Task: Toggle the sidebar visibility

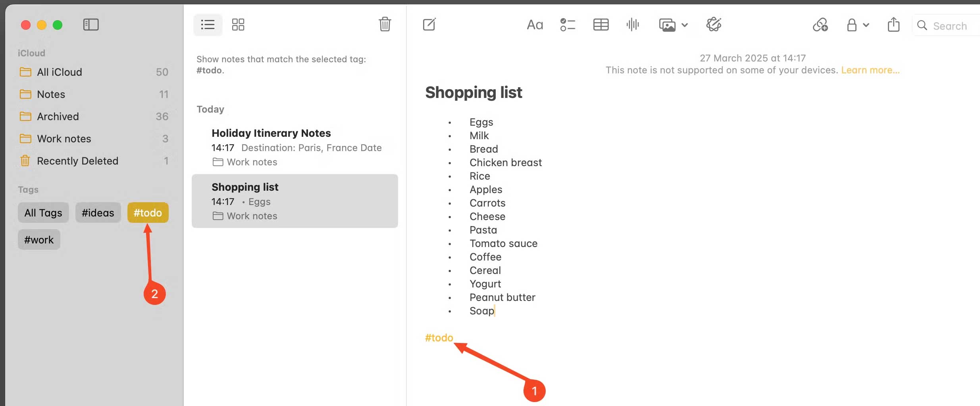Action: pyautogui.click(x=90, y=24)
